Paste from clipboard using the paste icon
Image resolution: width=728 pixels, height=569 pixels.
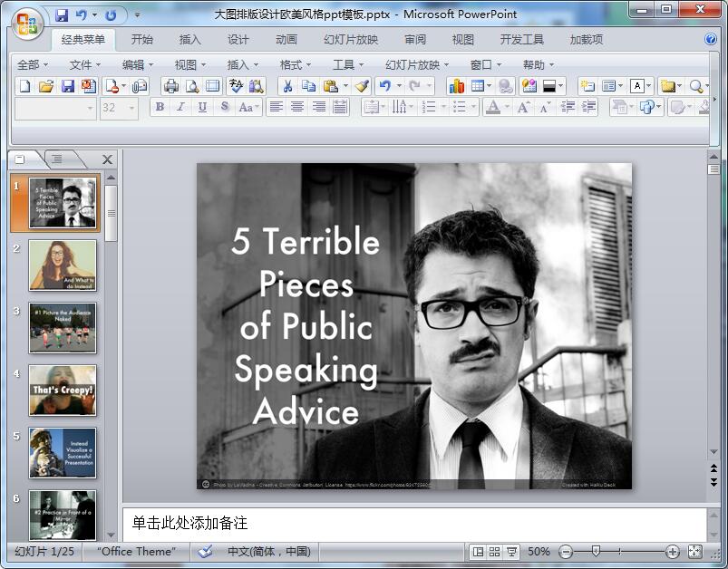tap(331, 86)
